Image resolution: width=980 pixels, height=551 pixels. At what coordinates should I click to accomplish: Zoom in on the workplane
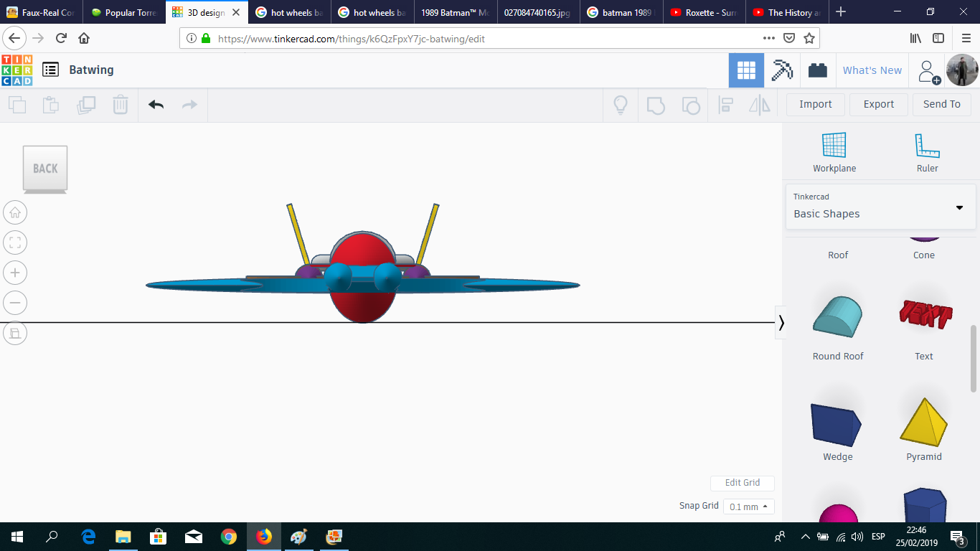(x=15, y=273)
